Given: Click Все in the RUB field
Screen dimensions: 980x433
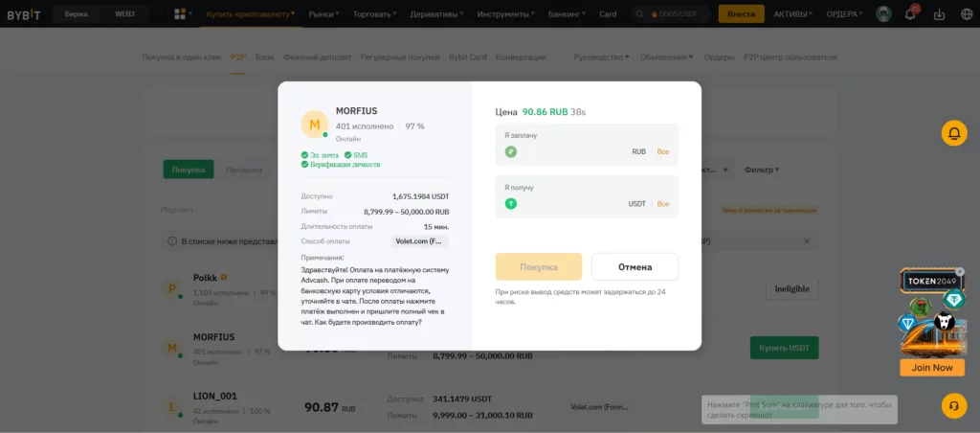Looking at the screenshot, I should (x=662, y=151).
